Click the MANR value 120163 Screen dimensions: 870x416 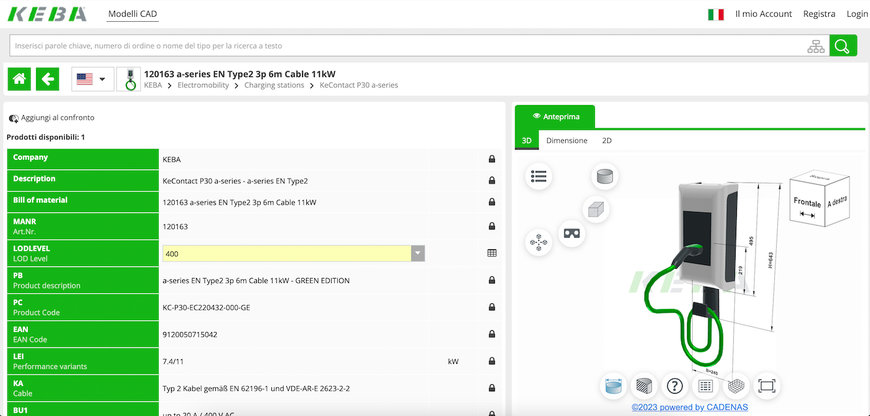tap(175, 226)
